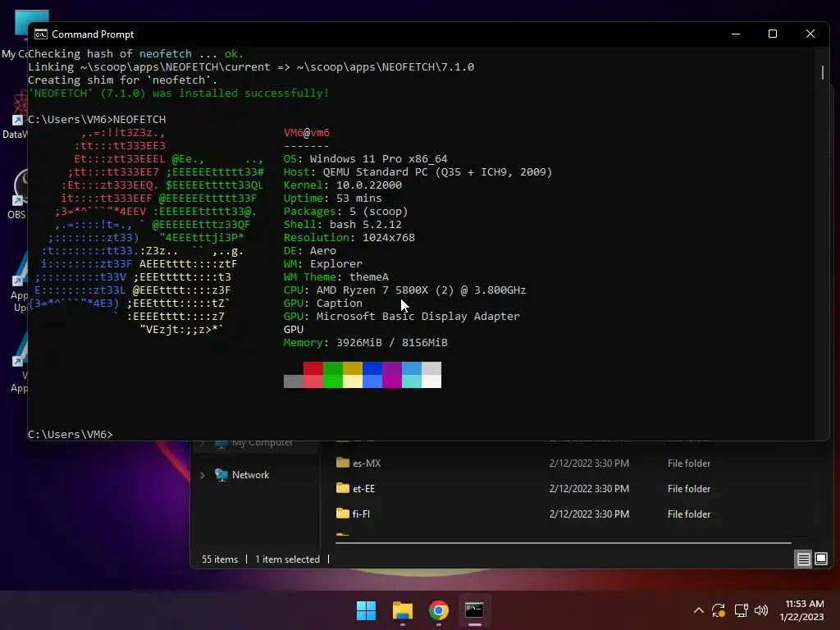
Task: Click the Command Prompt title bar icon
Action: 41,34
